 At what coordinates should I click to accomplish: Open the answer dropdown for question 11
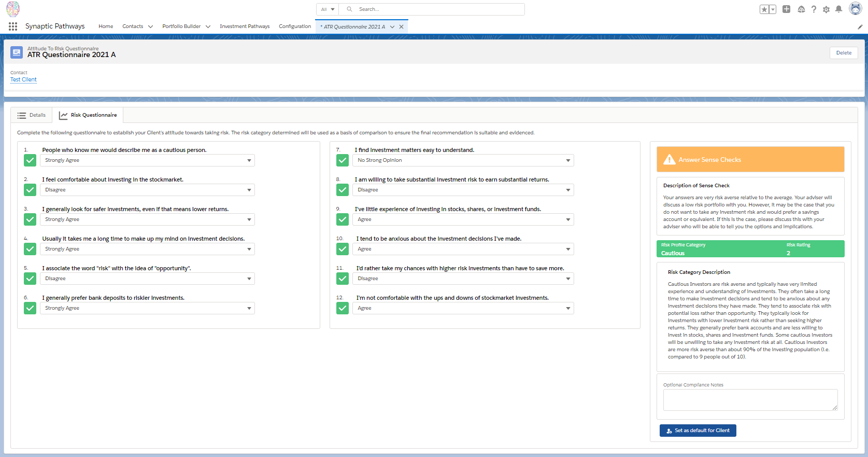coord(463,279)
